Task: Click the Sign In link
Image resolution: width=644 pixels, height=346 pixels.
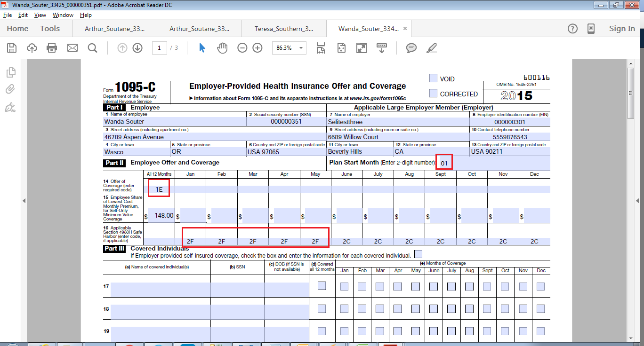Action: pos(621,29)
